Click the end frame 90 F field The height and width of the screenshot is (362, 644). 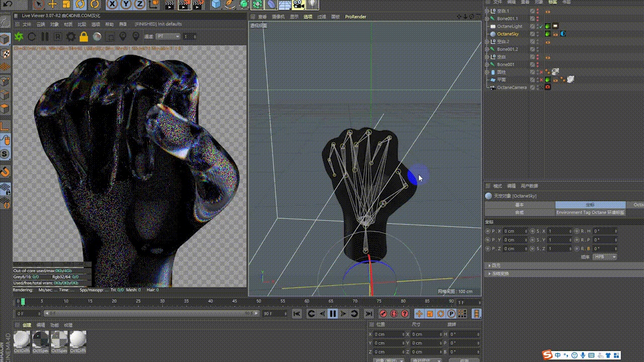tap(274, 314)
